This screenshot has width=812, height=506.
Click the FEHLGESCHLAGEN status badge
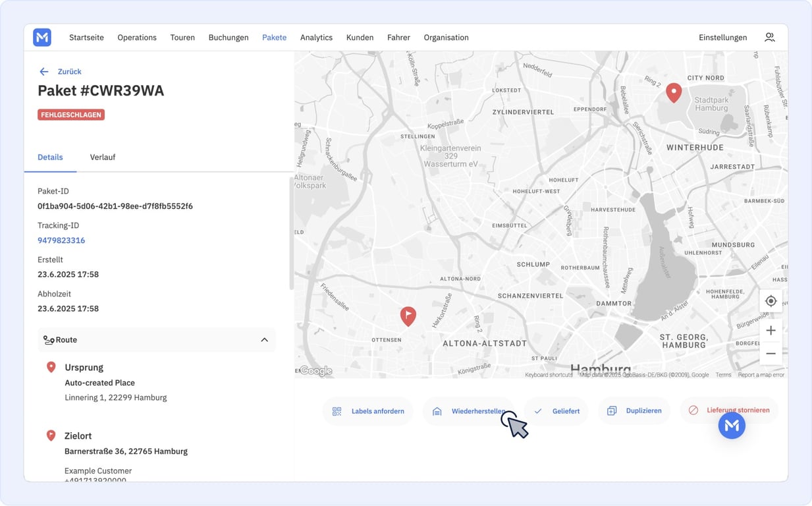[71, 115]
